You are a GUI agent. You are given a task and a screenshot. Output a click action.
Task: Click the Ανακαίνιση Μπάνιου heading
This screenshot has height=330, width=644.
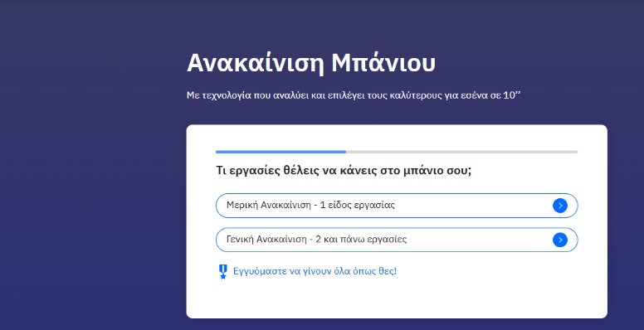[311, 63]
